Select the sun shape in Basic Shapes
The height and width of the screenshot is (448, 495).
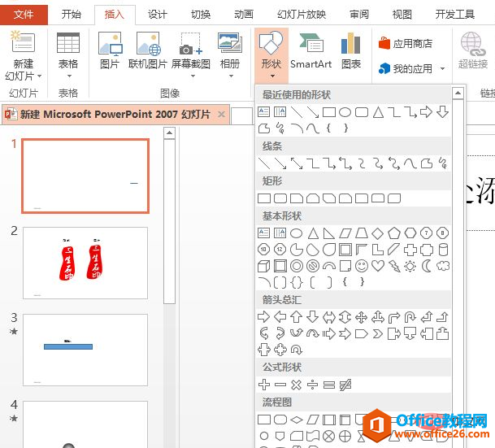tap(410, 266)
